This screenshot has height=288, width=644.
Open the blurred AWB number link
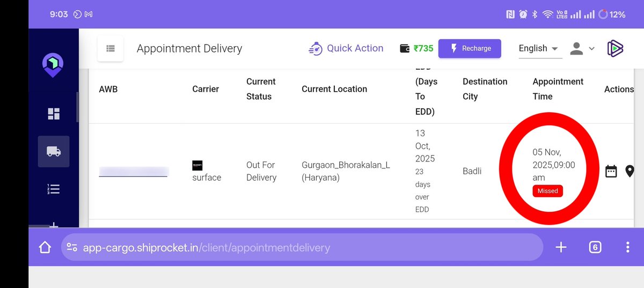tap(134, 171)
